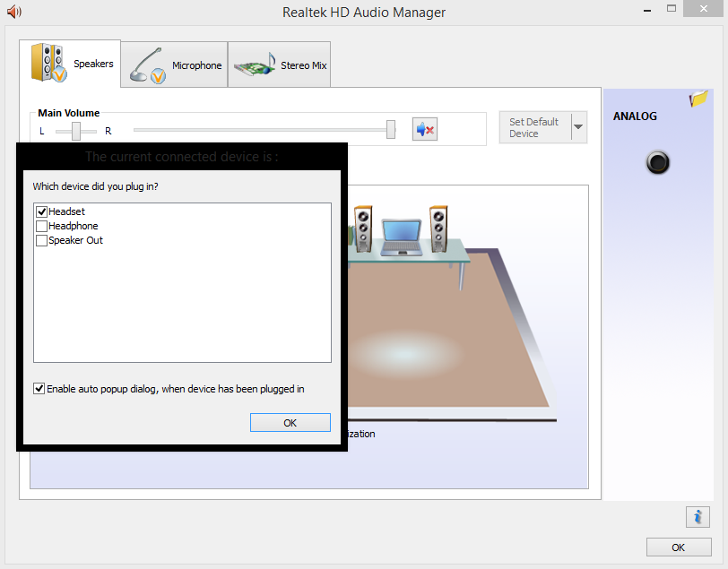This screenshot has width=728, height=569.
Task: Check the Headphone checkbox
Action: [42, 226]
